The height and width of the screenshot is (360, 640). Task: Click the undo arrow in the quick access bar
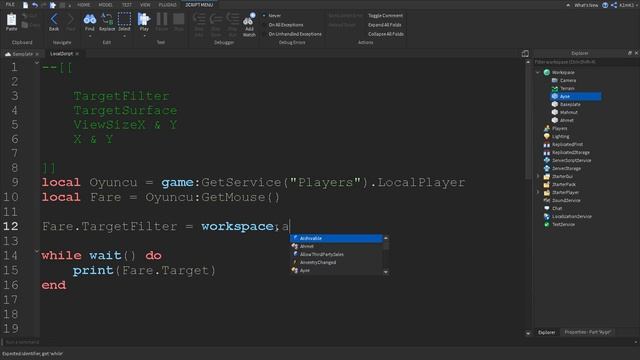pos(35,5)
